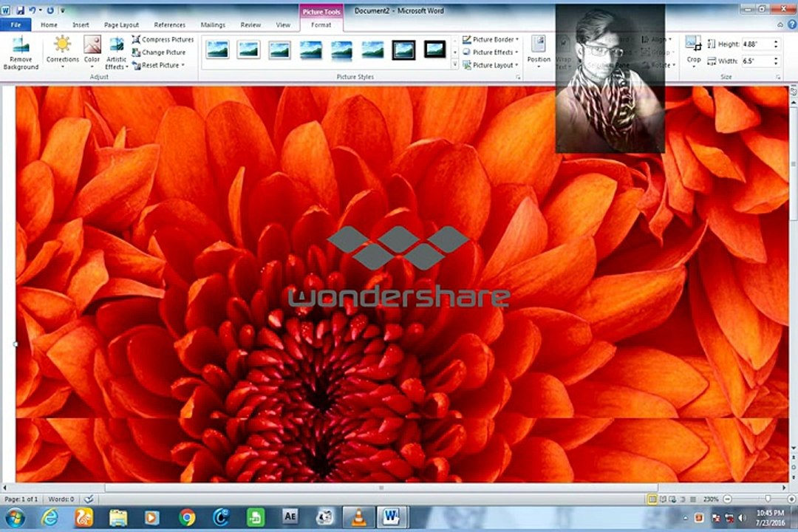
Task: Adjust Width with the spinner
Action: (776, 61)
